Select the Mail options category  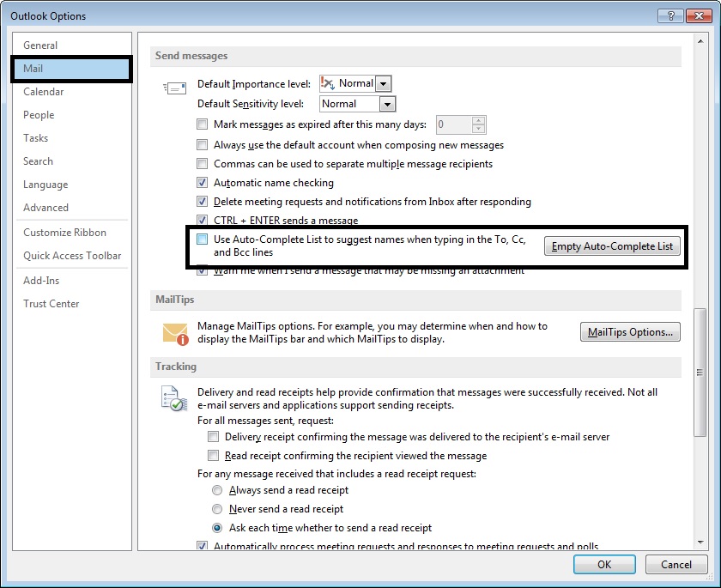[x=72, y=69]
